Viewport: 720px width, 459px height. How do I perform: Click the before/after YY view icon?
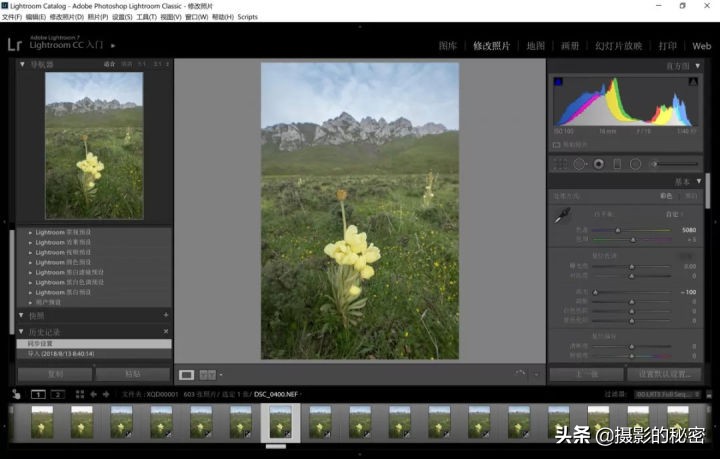pyautogui.click(x=206, y=375)
